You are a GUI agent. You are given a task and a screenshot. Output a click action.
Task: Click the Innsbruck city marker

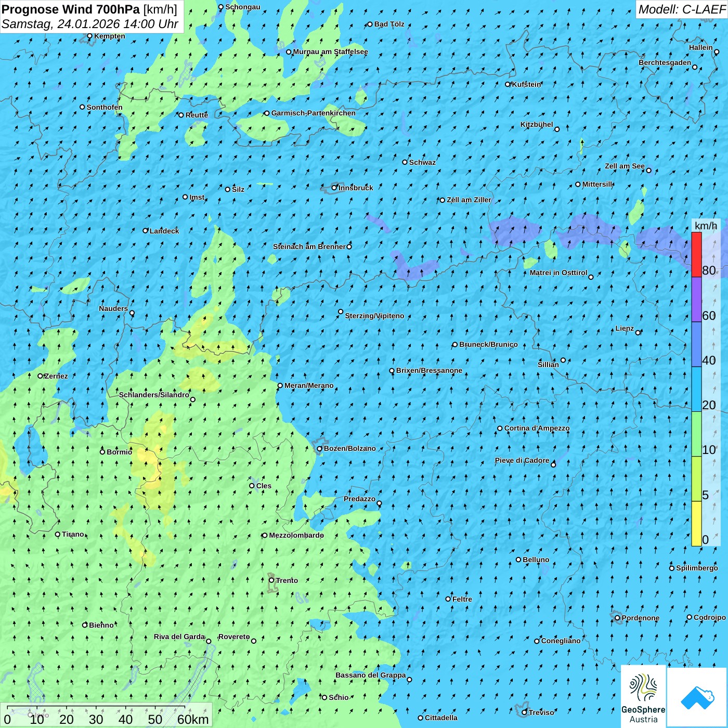334,188
